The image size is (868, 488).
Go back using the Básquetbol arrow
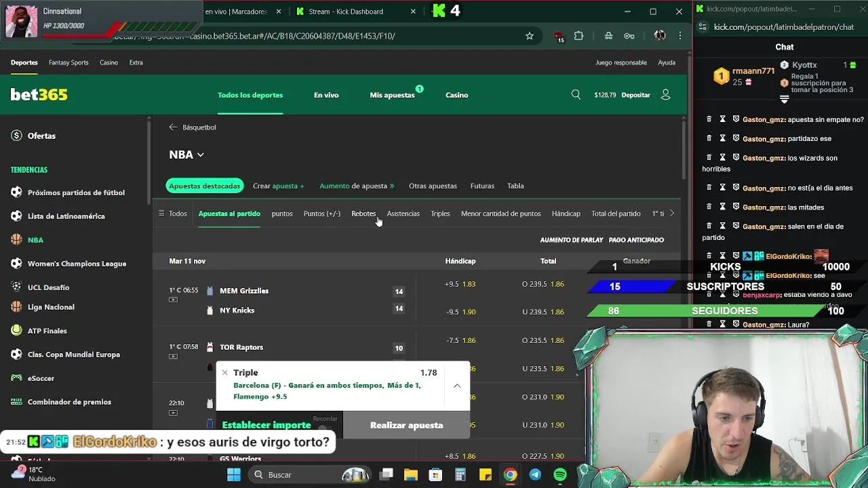coord(173,127)
